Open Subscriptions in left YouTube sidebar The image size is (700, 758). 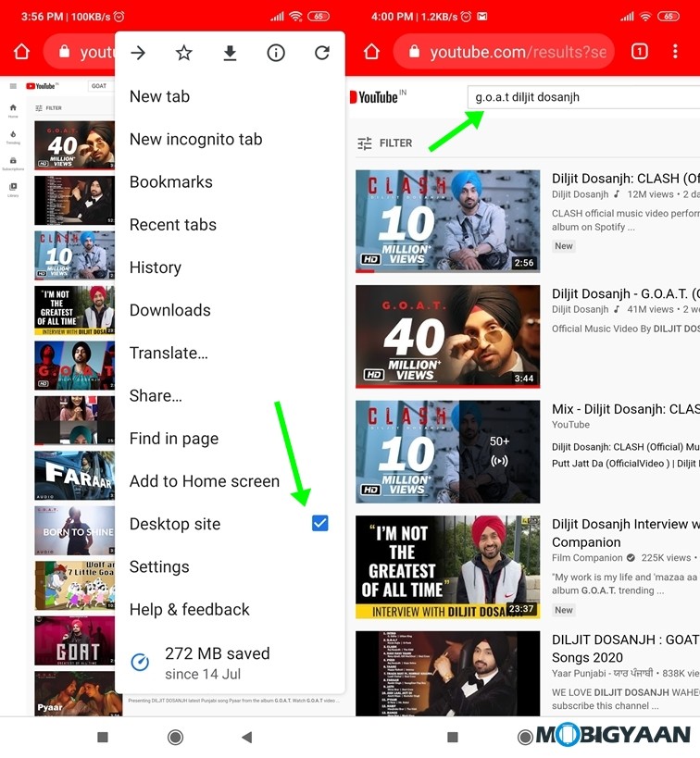point(13,164)
